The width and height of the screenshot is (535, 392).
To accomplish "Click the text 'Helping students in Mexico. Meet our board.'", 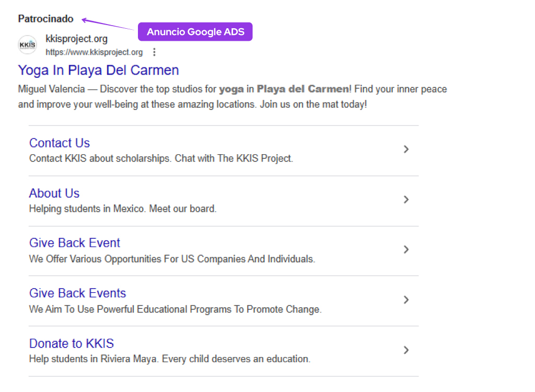I will point(123,209).
